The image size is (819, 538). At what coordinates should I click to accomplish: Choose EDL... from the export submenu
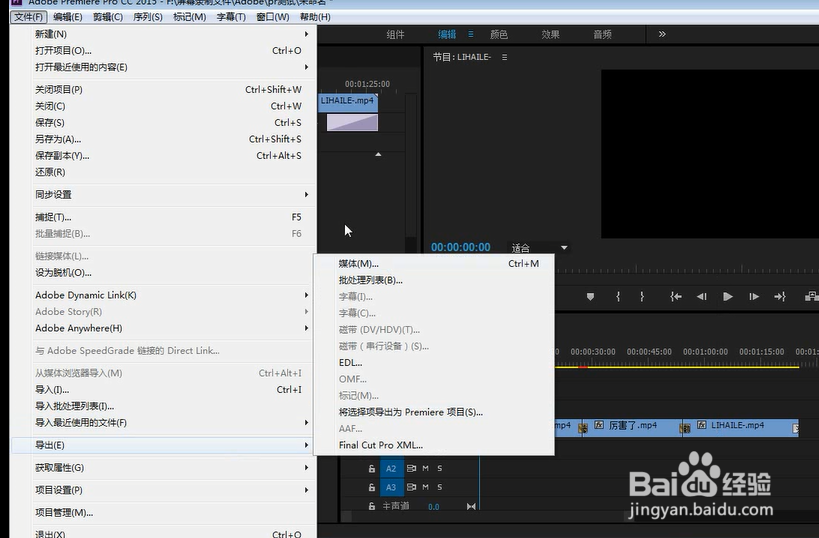pyautogui.click(x=434, y=362)
